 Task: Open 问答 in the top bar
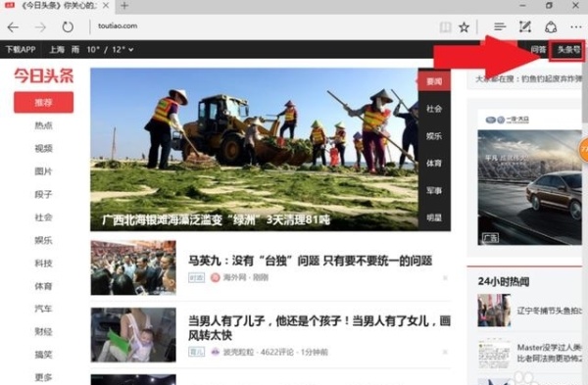pos(538,50)
